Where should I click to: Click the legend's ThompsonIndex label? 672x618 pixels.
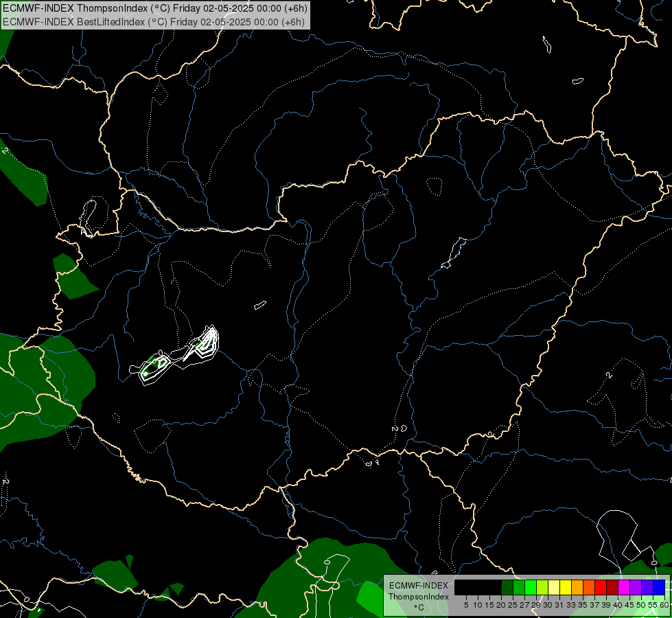[418, 597]
